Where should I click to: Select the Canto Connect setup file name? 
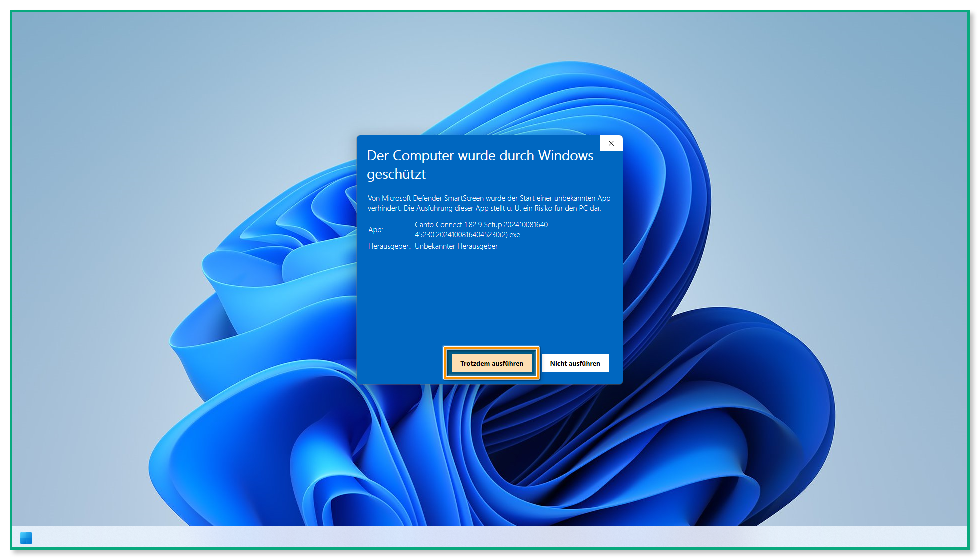(481, 230)
